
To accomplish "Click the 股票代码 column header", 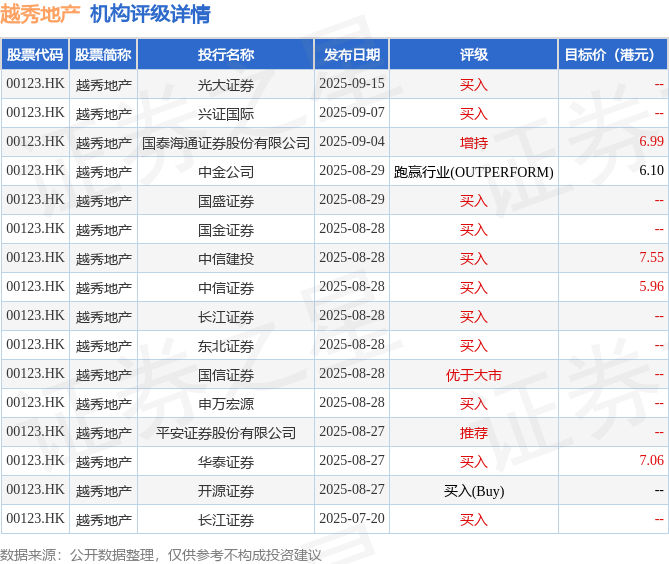I will (x=35, y=54).
